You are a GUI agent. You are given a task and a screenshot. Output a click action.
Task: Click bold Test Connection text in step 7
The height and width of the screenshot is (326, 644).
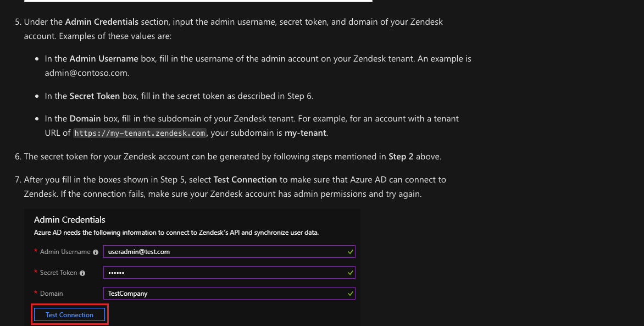click(245, 180)
